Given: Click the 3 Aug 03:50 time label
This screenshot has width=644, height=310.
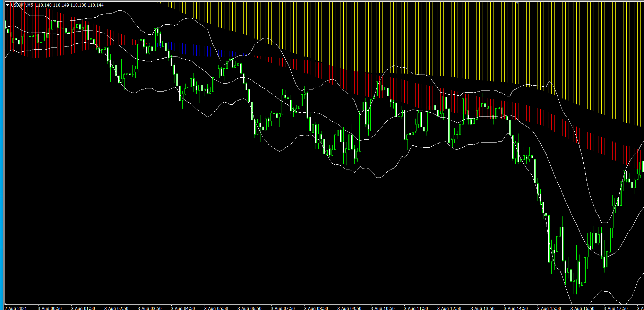Looking at the screenshot, I should 149,308.
